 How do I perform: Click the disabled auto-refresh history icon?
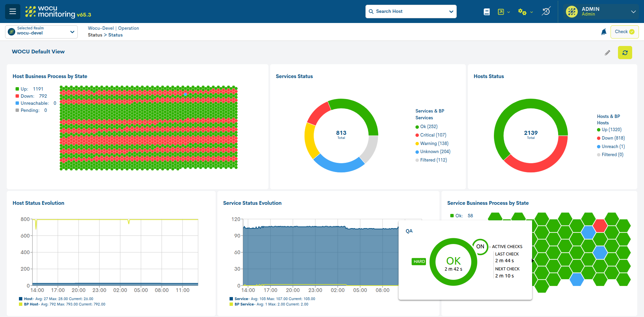pyautogui.click(x=546, y=11)
